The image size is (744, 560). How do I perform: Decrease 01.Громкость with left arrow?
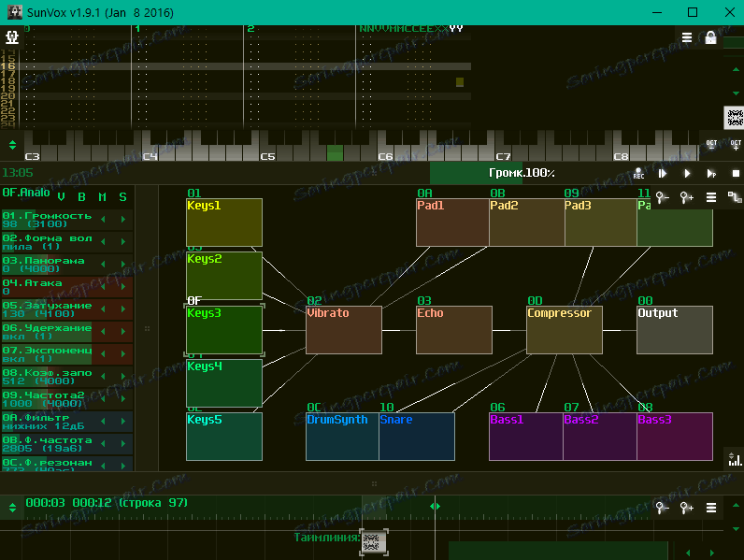103,220
